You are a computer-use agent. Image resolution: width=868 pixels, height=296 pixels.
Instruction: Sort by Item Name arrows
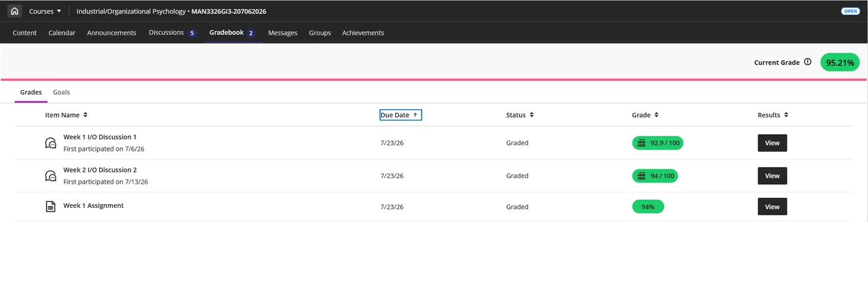pyautogui.click(x=86, y=115)
